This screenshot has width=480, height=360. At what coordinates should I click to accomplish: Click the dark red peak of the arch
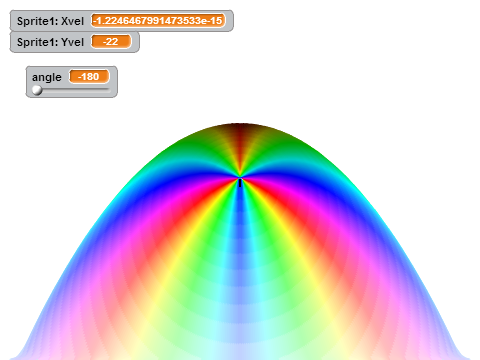tap(240, 132)
